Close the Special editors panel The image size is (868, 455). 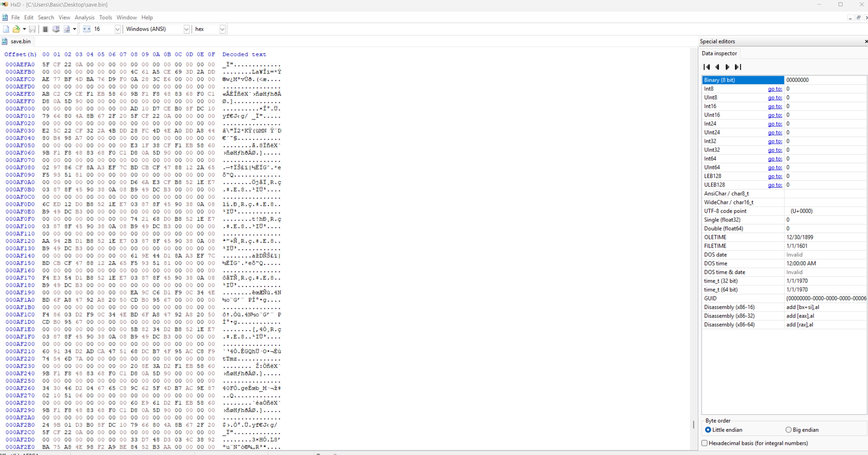click(866, 41)
